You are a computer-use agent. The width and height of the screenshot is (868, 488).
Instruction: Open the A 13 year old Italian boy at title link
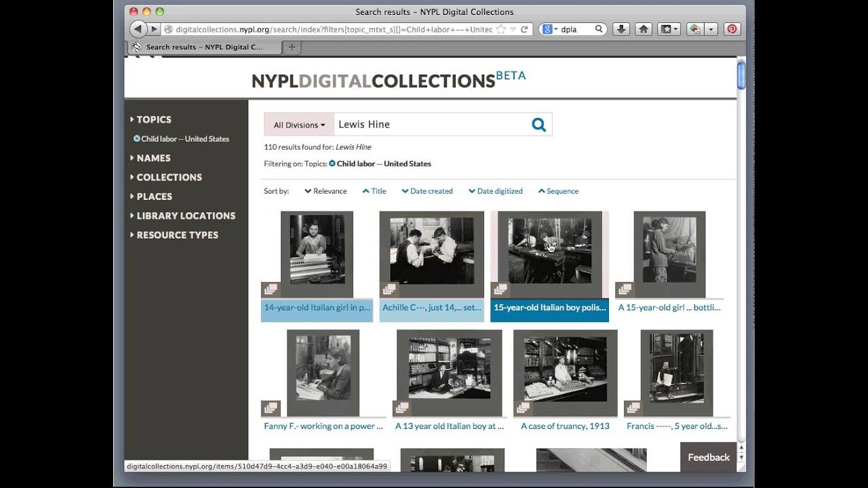(450, 426)
